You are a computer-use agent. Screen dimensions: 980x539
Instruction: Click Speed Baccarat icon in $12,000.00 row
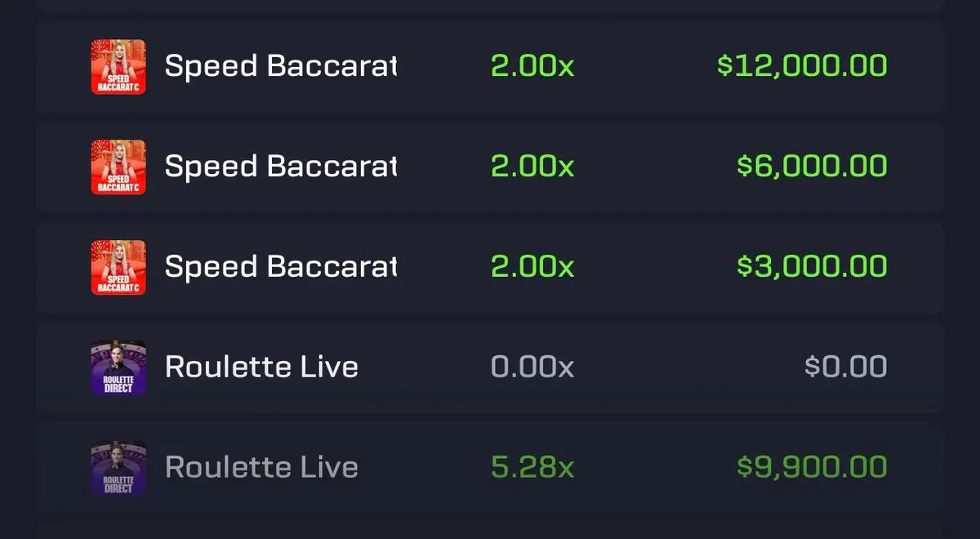tap(118, 66)
